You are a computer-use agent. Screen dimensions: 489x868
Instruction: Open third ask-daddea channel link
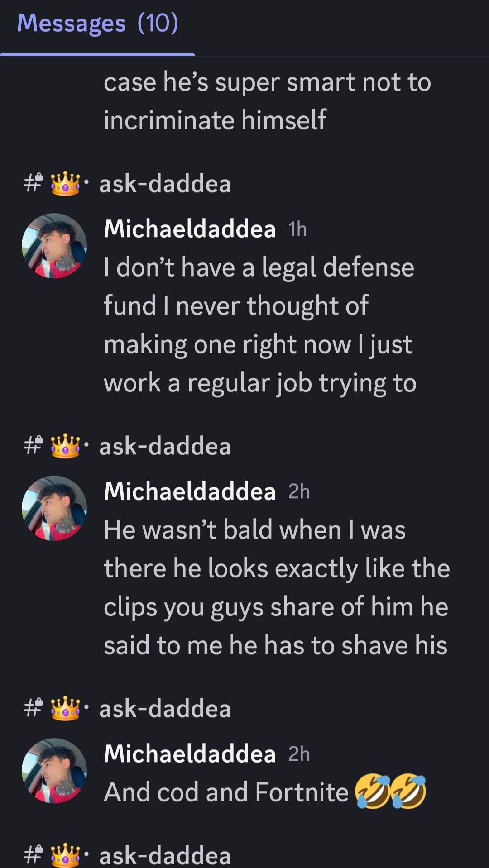(x=165, y=709)
